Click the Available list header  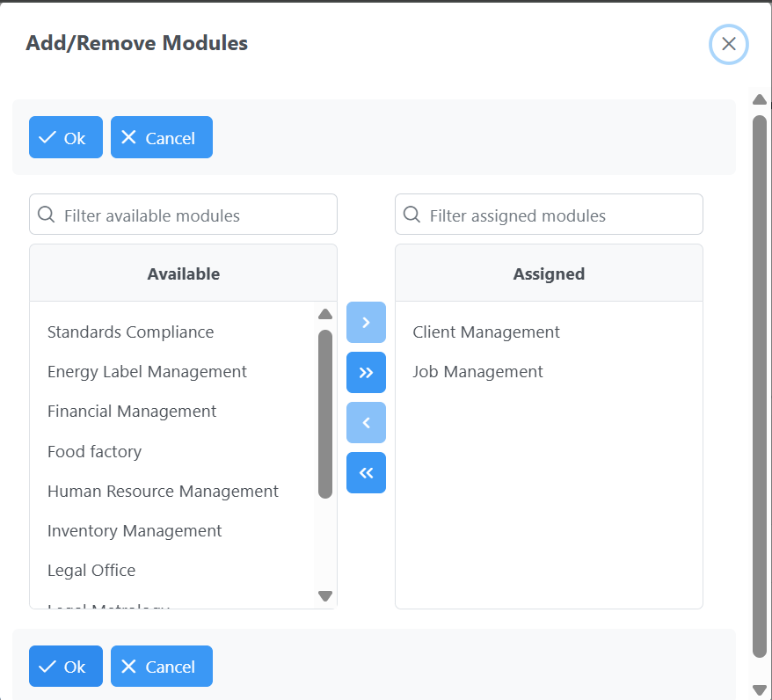click(x=183, y=273)
